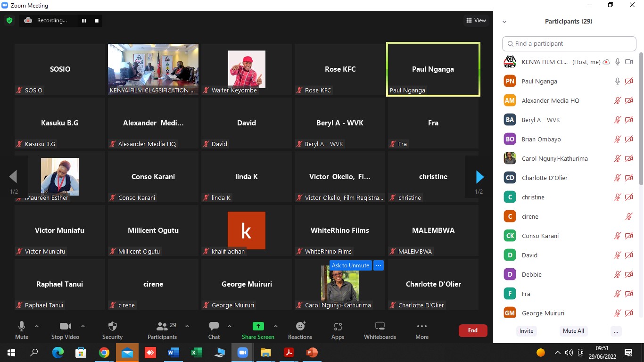Image resolution: width=644 pixels, height=362 pixels.
Task: Open the View layout menu
Action: tap(476, 20)
